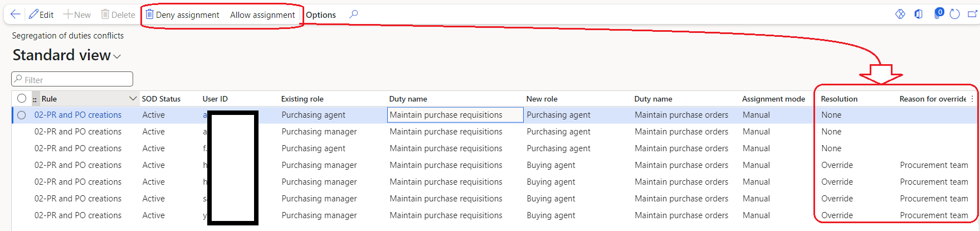Viewport: 980px width, 231px height.
Task: Open the Power Apps diamond icon
Action: tap(900, 15)
